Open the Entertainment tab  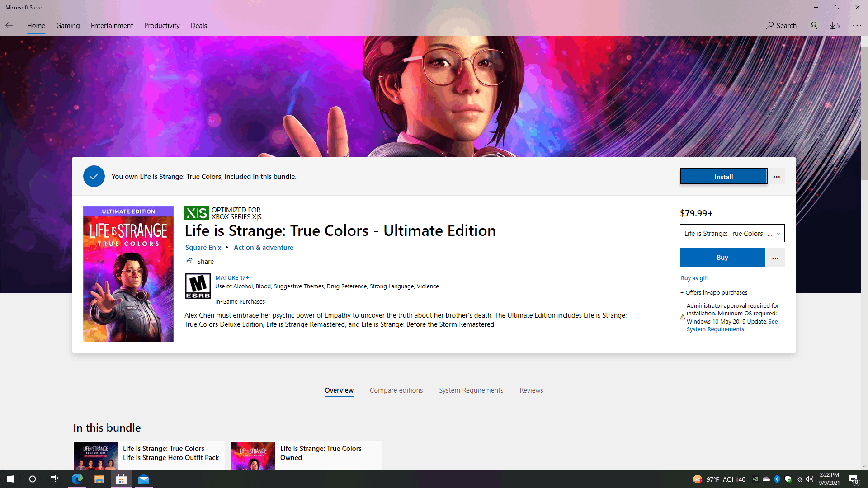[112, 26]
